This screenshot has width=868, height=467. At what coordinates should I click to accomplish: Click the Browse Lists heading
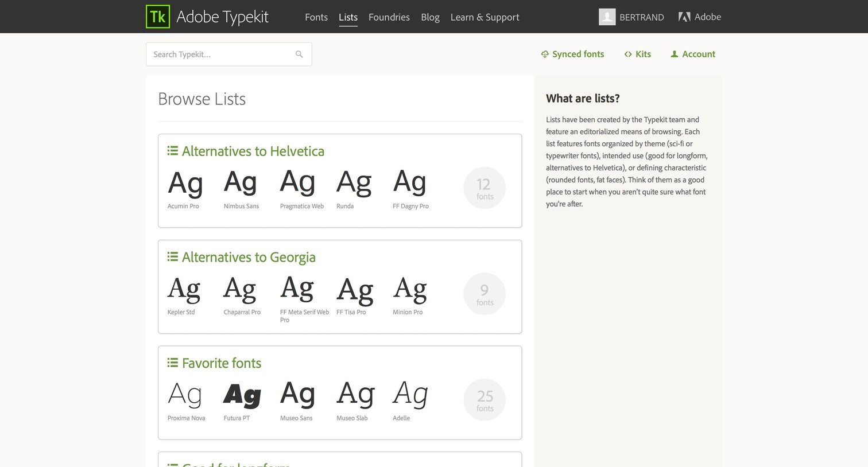(201, 99)
